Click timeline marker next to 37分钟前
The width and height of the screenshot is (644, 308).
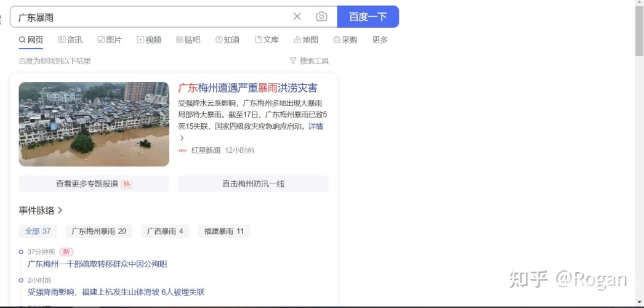pos(21,252)
